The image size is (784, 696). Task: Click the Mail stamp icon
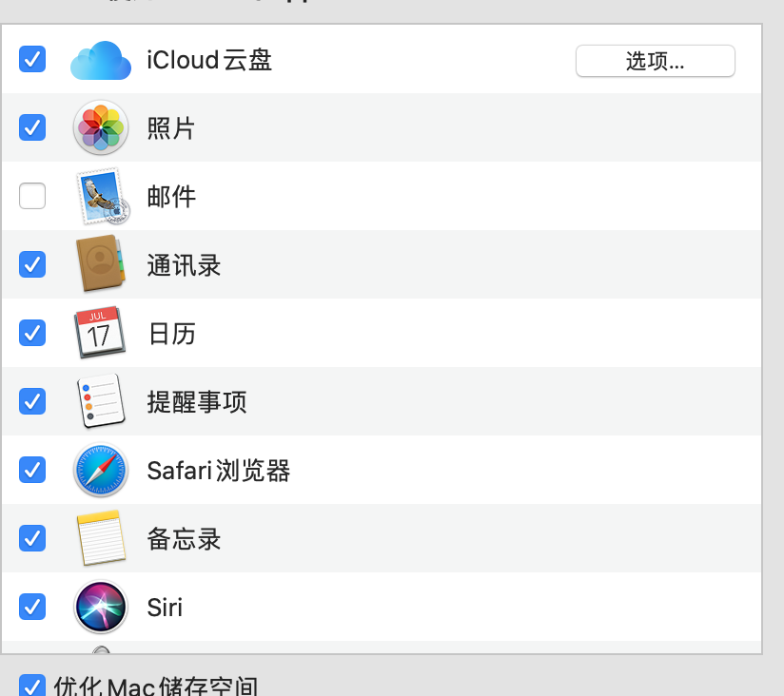(102, 196)
